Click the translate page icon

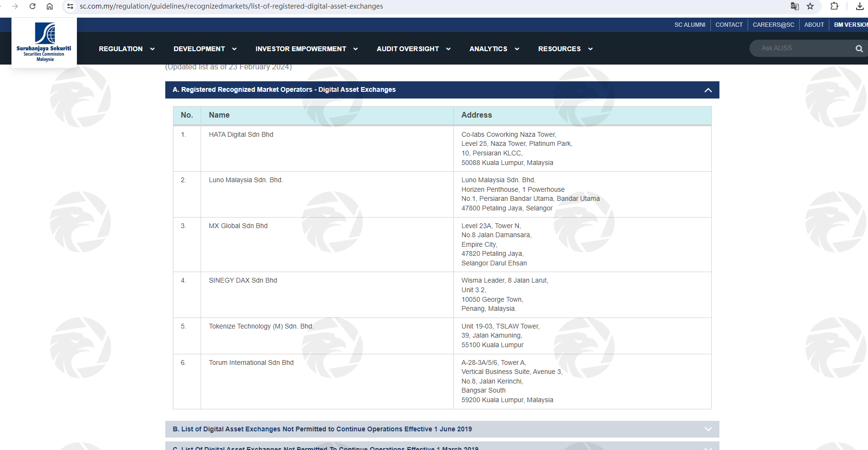pyautogui.click(x=795, y=6)
